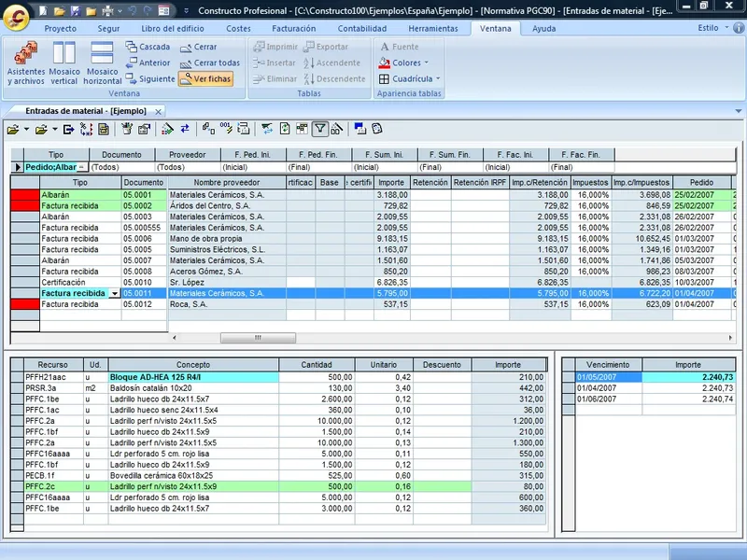
Task: Click the overlapping windows toolbar icon
Action: pos(360,129)
